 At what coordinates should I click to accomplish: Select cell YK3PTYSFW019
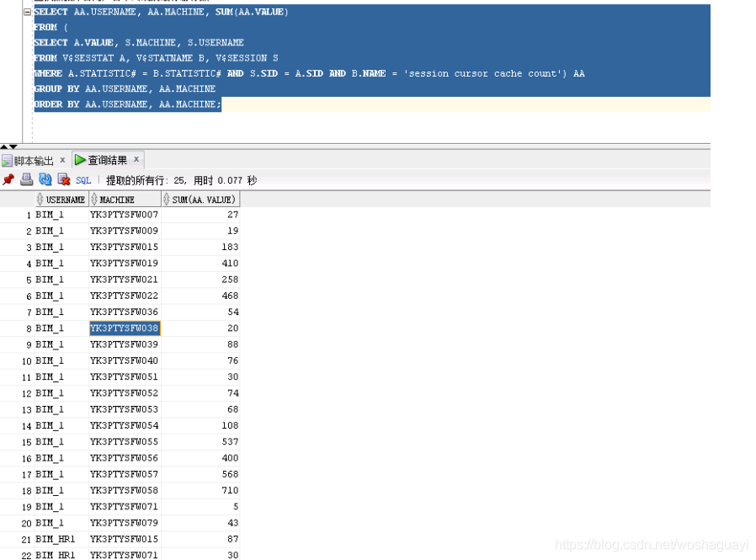tap(125, 264)
